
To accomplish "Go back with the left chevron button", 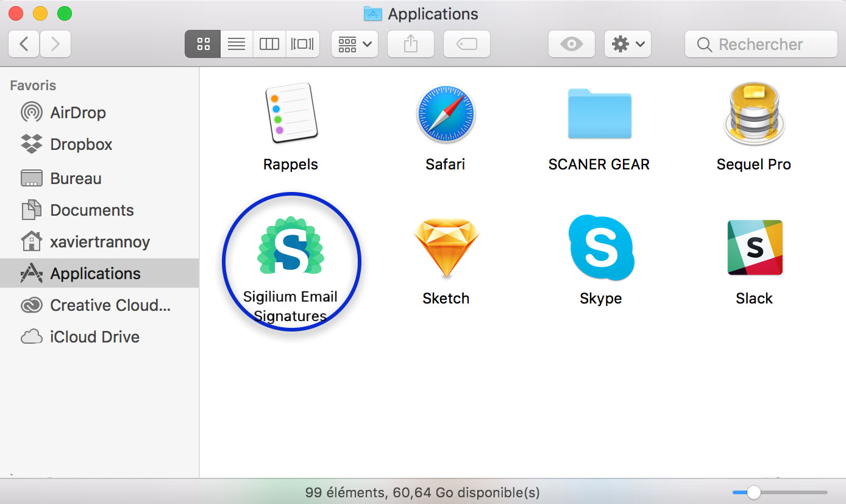I will click(x=24, y=44).
